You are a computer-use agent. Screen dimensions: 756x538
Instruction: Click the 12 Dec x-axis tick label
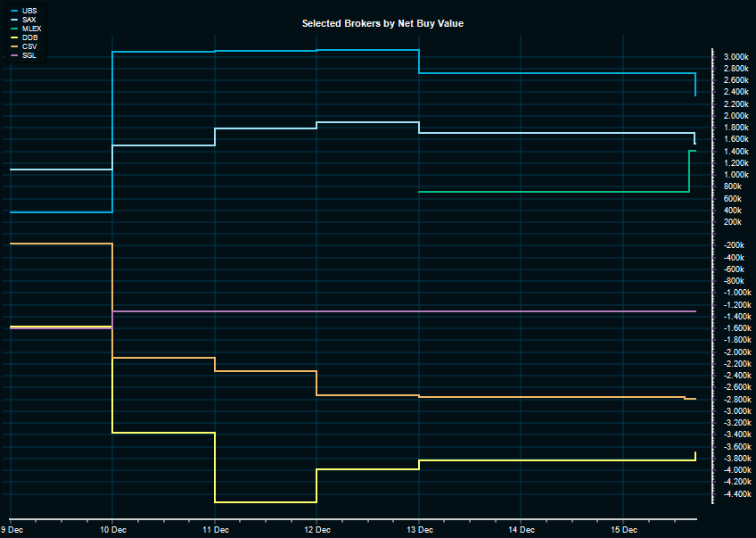(317, 529)
